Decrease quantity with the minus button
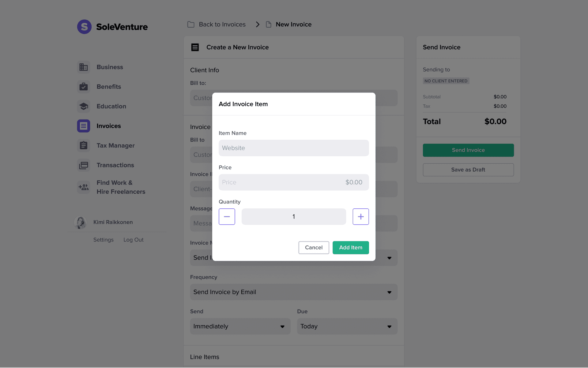The image size is (588, 368). (227, 217)
